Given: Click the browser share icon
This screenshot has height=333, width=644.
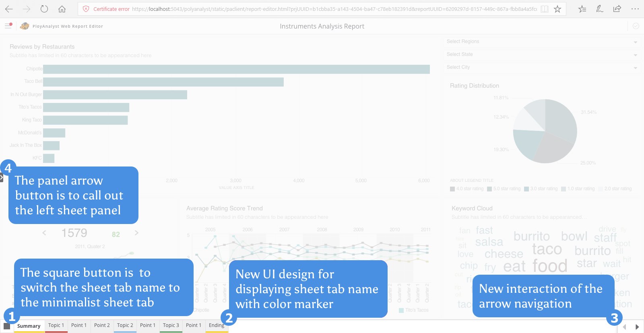Looking at the screenshot, I should (617, 9).
